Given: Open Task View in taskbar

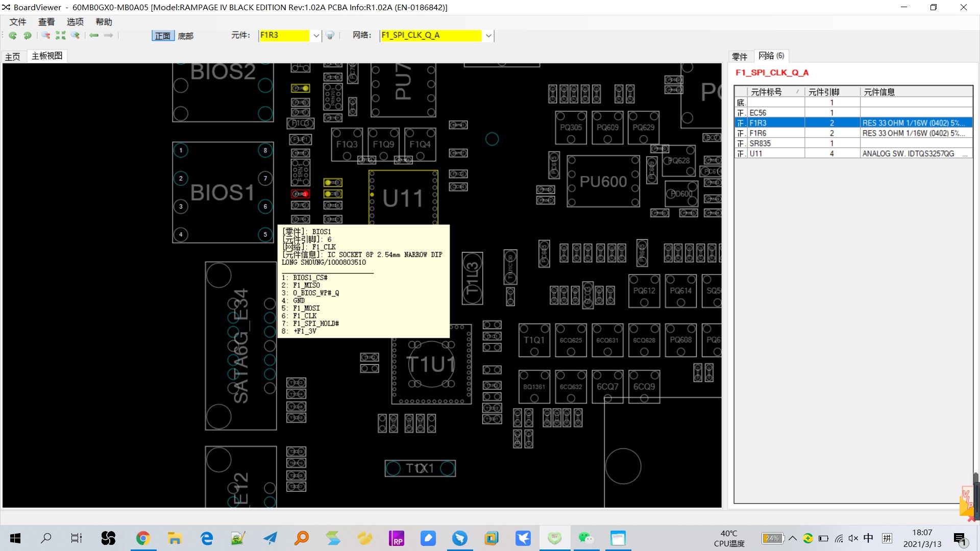Looking at the screenshot, I should [77, 538].
